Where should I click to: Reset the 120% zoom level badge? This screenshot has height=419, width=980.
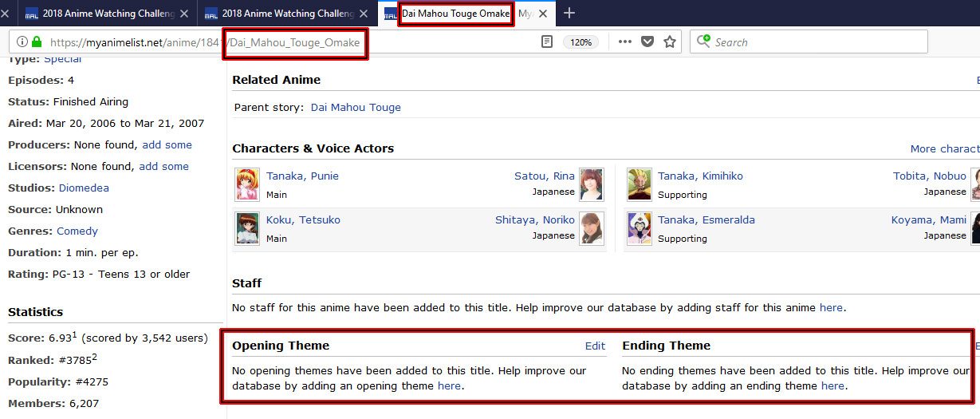pos(581,42)
